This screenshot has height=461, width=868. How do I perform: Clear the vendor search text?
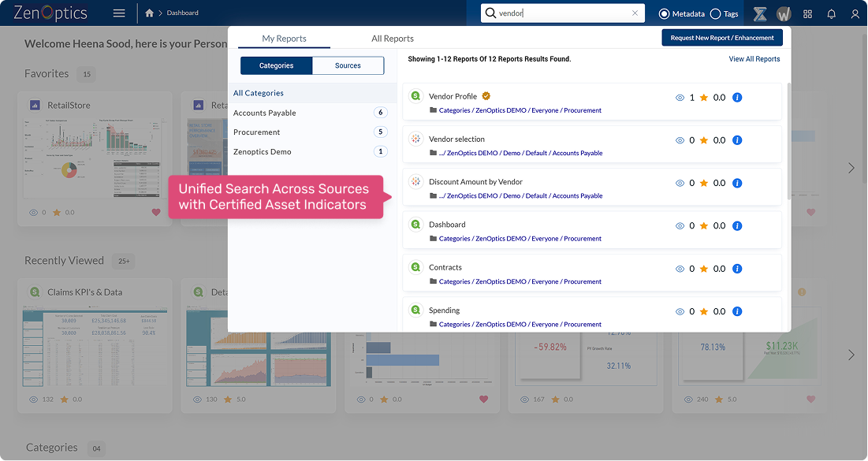(x=635, y=13)
